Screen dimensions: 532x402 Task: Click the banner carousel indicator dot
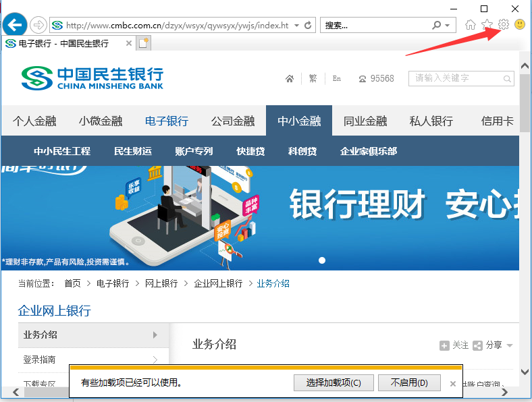pos(322,260)
